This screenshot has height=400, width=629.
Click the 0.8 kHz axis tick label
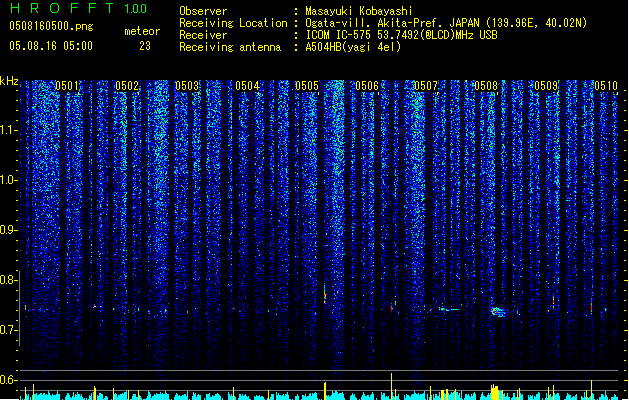point(8,280)
